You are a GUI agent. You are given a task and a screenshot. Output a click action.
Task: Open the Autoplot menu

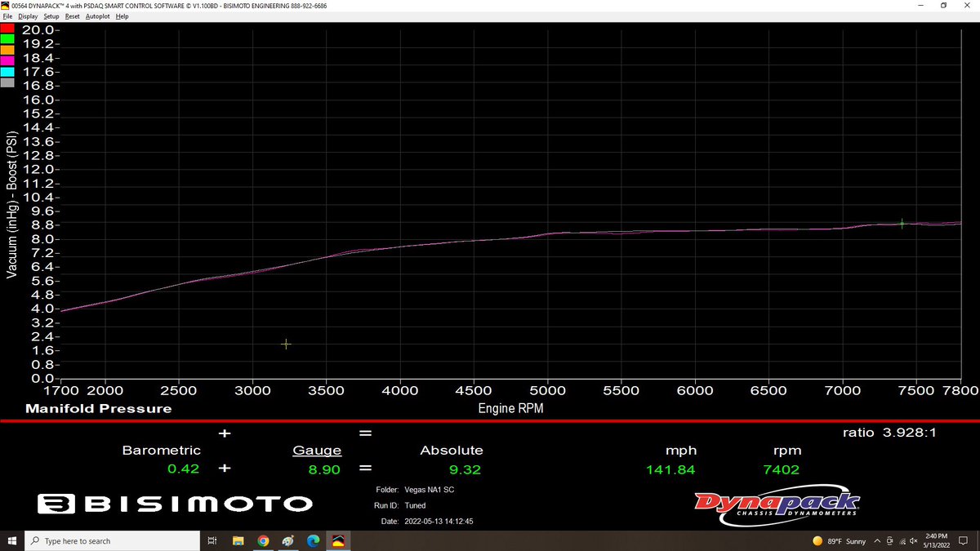(98, 16)
